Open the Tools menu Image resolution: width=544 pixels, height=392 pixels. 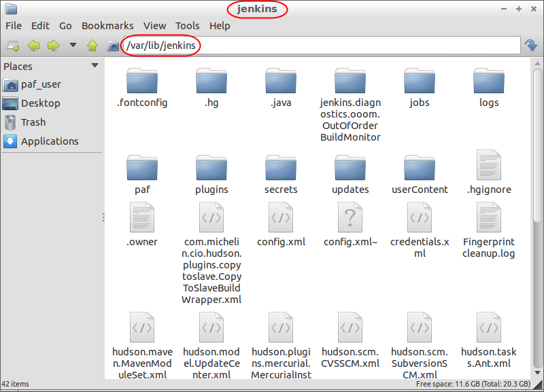point(188,26)
